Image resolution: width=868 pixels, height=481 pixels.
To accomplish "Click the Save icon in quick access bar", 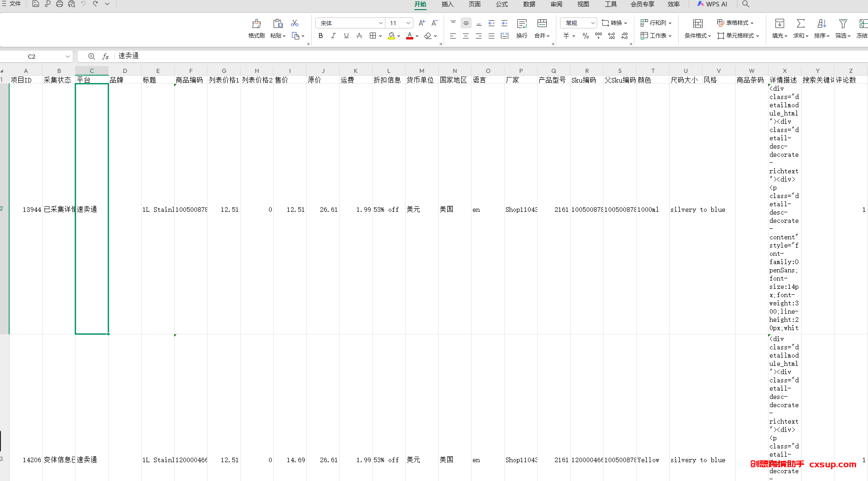I will click(35, 4).
